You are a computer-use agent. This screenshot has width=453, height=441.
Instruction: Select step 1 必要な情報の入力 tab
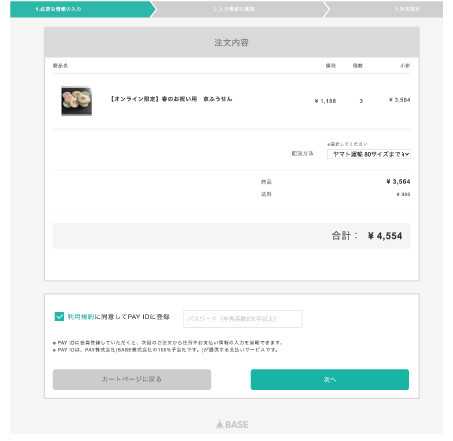(x=82, y=9)
